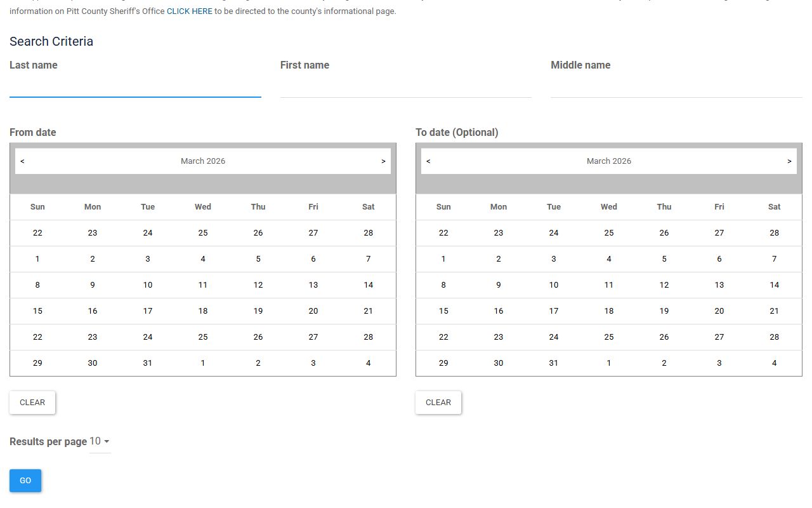Click the March 2026 header in From date calendar

(203, 161)
